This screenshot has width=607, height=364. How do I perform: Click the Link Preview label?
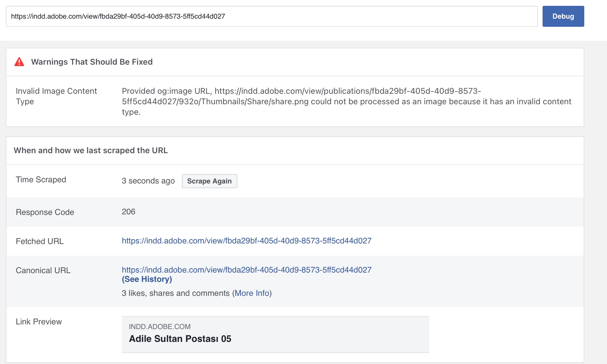coord(39,322)
